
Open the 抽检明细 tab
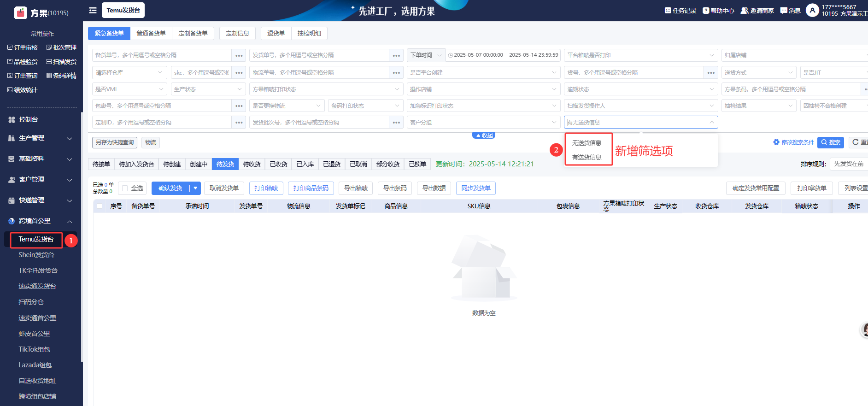tap(309, 33)
